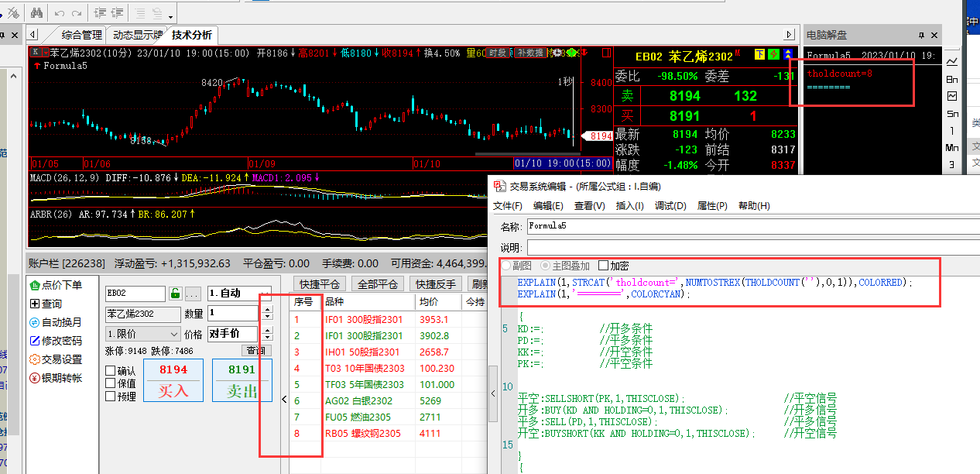Toggle the 加密 checkbox in formula editor
980x474 pixels.
[604, 266]
